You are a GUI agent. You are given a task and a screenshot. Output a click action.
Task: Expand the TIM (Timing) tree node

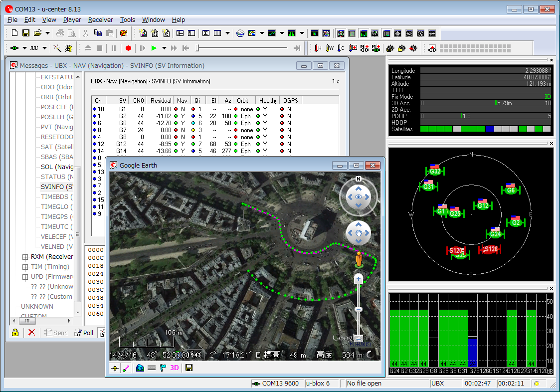[x=25, y=267]
